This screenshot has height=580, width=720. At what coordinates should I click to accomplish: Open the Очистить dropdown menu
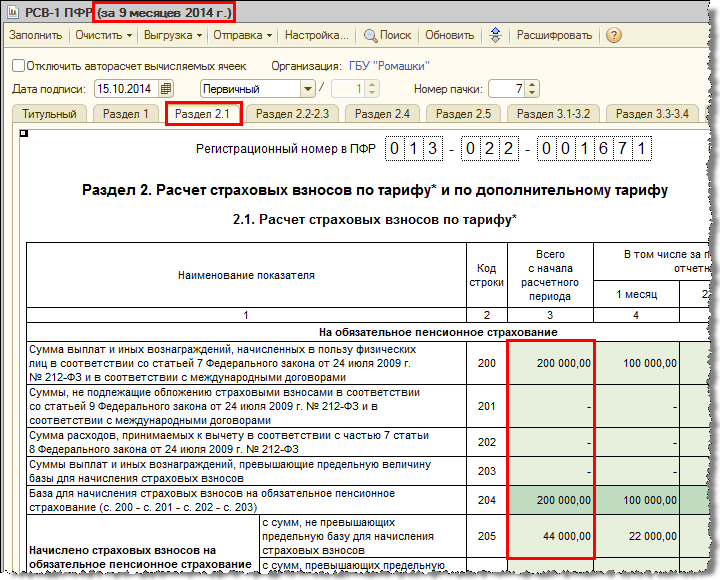tap(104, 35)
